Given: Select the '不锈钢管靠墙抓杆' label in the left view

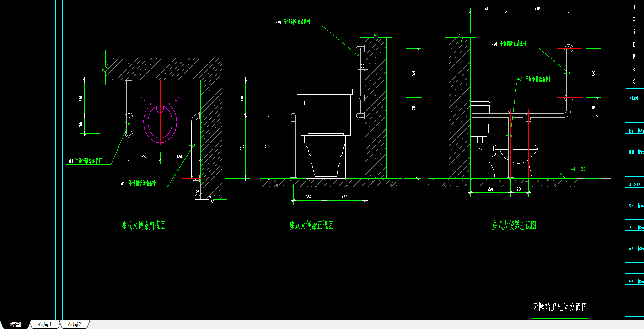Looking at the screenshot, I should click(x=513, y=44).
